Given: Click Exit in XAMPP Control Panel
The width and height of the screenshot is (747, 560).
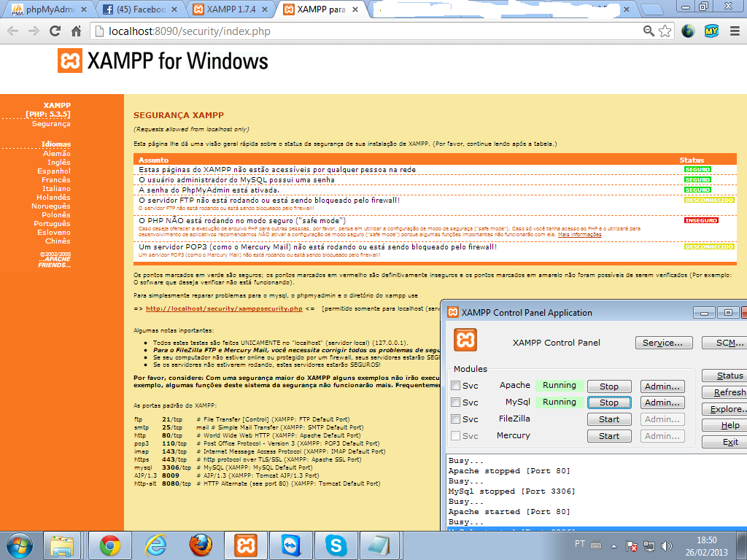Looking at the screenshot, I should click(725, 442).
